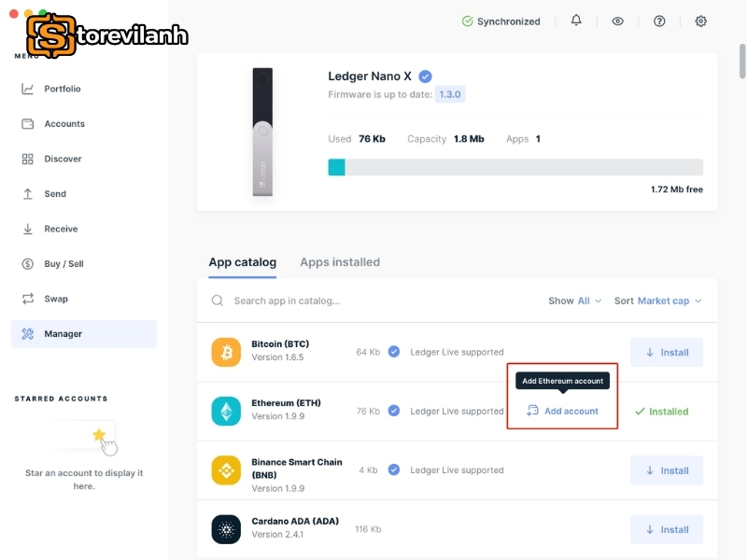Install the Cardano ADA app
Image resolution: width=747 pixels, height=560 pixels.
(666, 529)
